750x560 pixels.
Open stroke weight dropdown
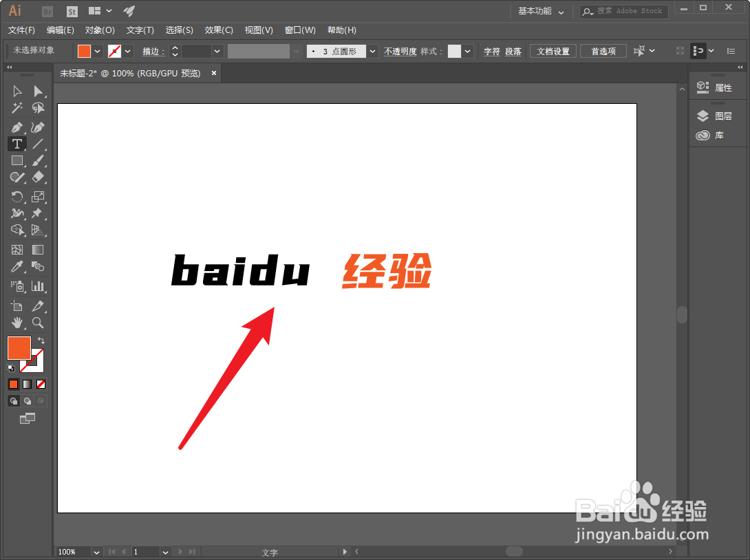pos(217,51)
